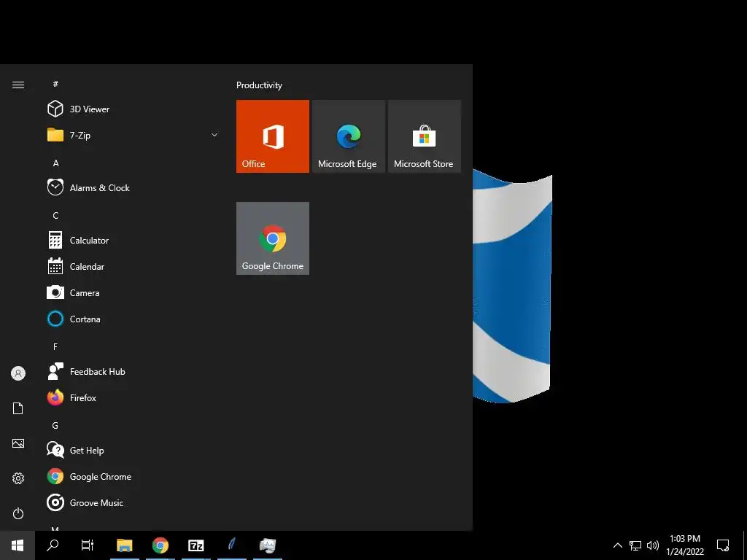
Task: Launch Firefox from app list
Action: tap(133, 397)
